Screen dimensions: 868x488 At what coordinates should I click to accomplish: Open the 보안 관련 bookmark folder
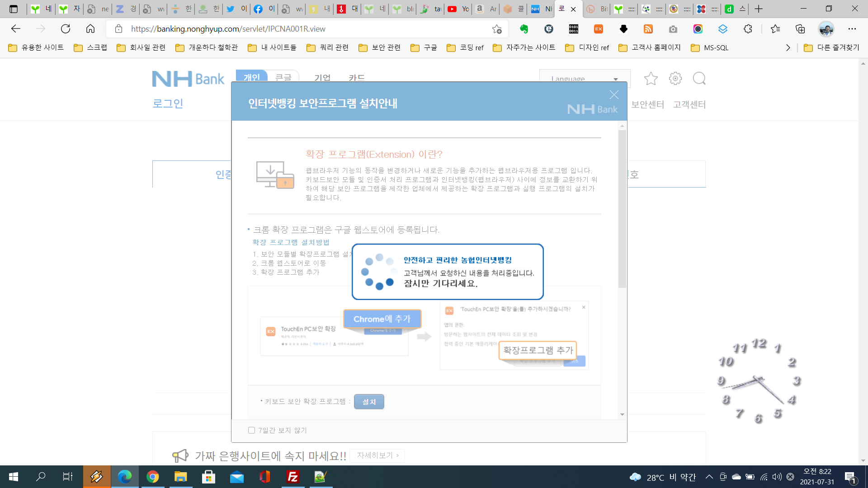point(380,47)
